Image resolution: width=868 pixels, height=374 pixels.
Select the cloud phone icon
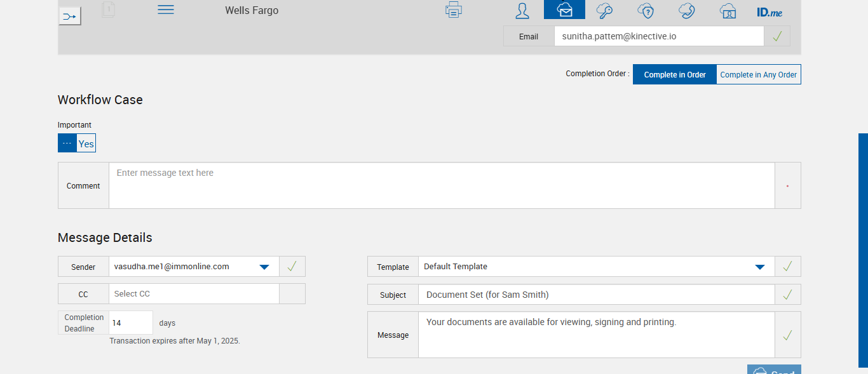(x=687, y=10)
